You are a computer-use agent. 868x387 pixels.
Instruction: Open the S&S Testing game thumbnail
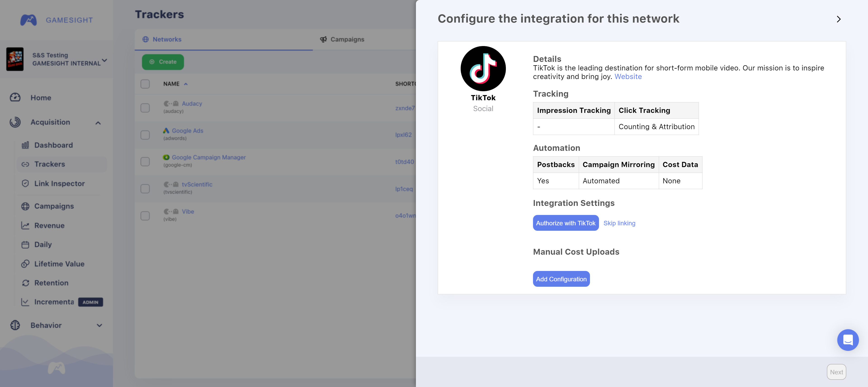coord(15,59)
